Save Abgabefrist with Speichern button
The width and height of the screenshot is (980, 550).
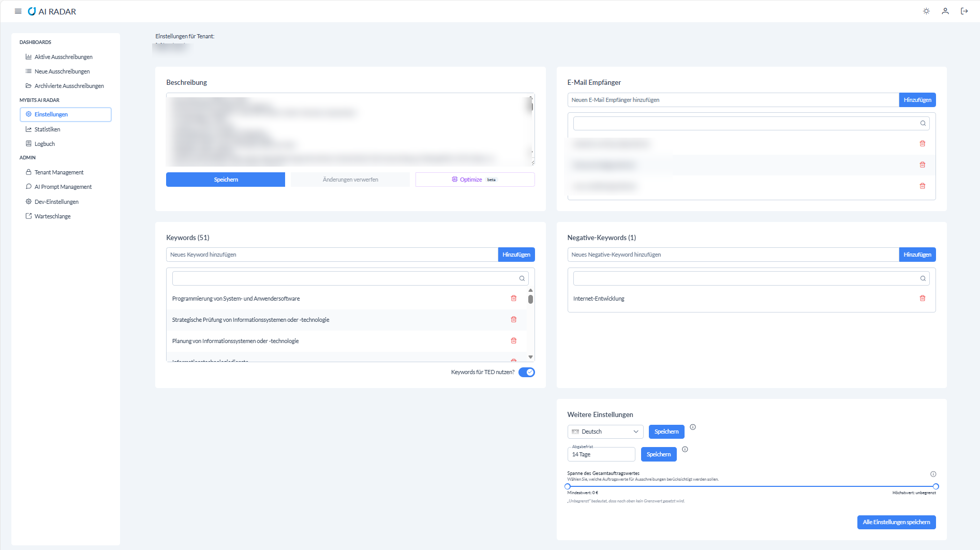(x=659, y=454)
